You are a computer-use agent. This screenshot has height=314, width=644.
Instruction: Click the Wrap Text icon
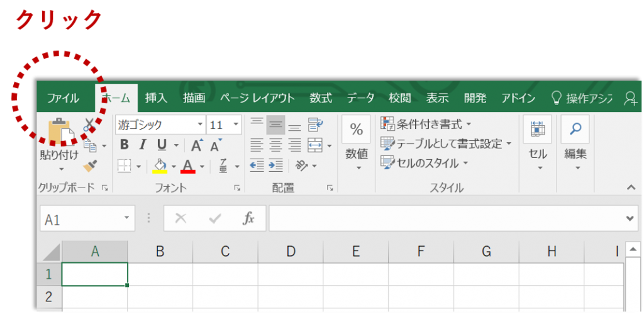point(315,125)
